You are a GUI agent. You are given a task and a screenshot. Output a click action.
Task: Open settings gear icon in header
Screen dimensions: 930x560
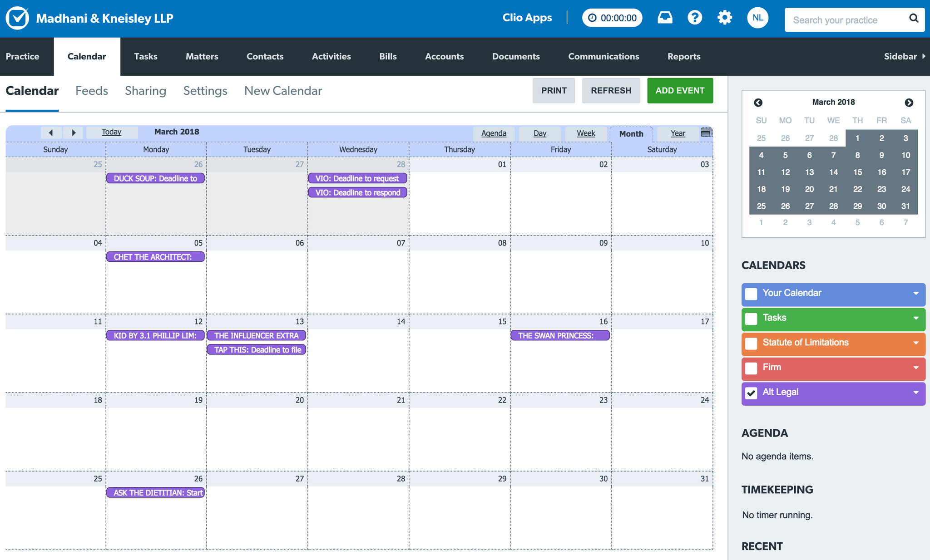[x=724, y=18]
